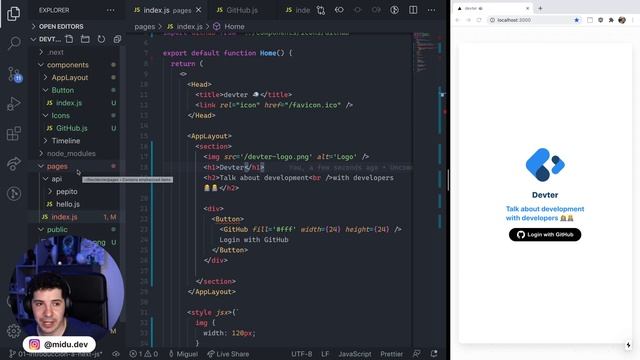Close the index.js pages tab

point(198,10)
